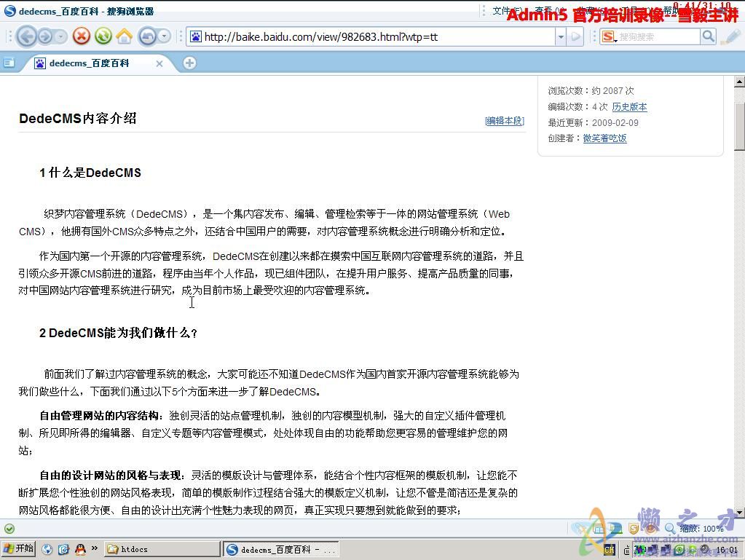Viewport: 745px width, 560px height.
Task: Click the green checkmark status icon
Action: (x=9, y=529)
